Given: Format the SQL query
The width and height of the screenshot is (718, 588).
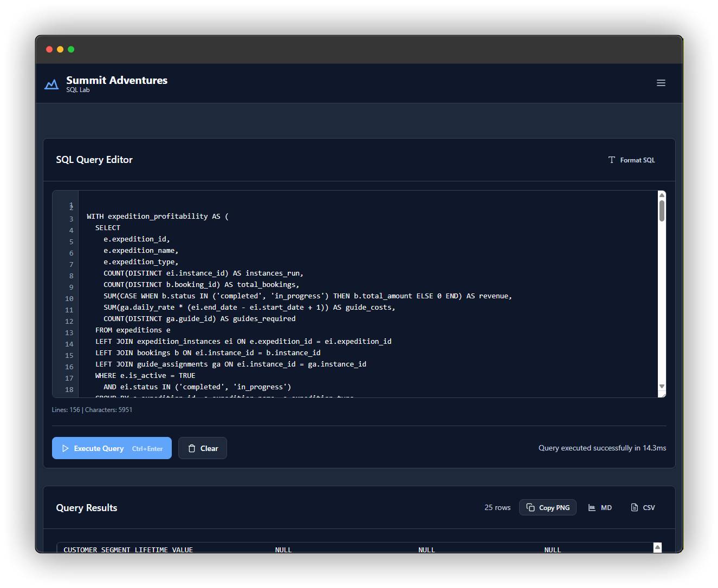Looking at the screenshot, I should point(632,160).
